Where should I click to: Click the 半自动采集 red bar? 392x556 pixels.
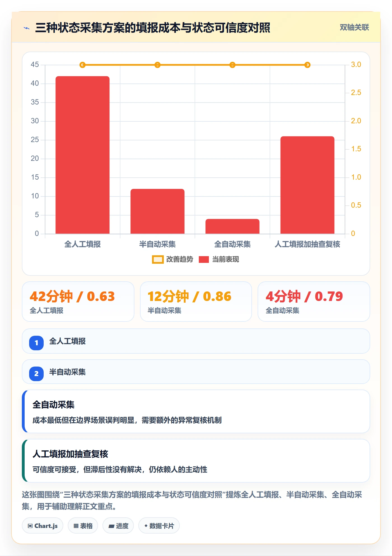(x=157, y=211)
